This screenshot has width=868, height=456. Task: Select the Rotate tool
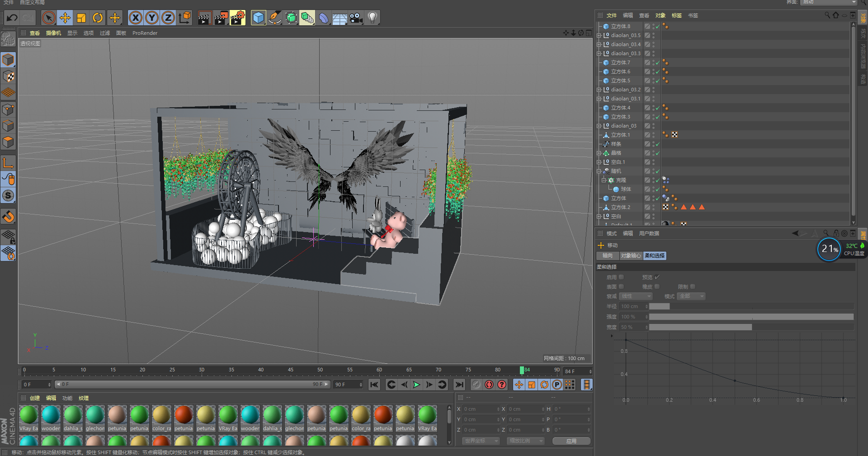point(98,18)
